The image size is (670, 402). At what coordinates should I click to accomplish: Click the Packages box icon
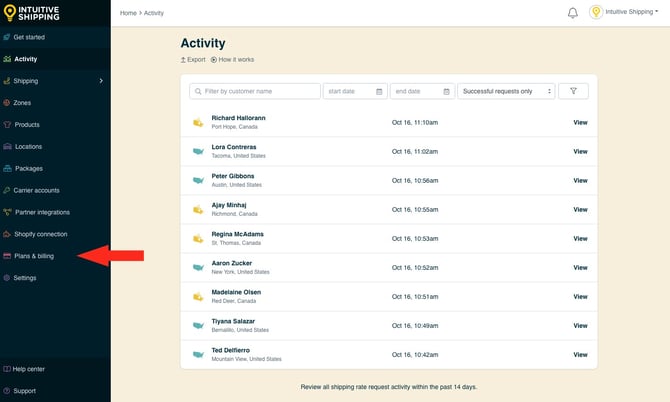(x=7, y=168)
